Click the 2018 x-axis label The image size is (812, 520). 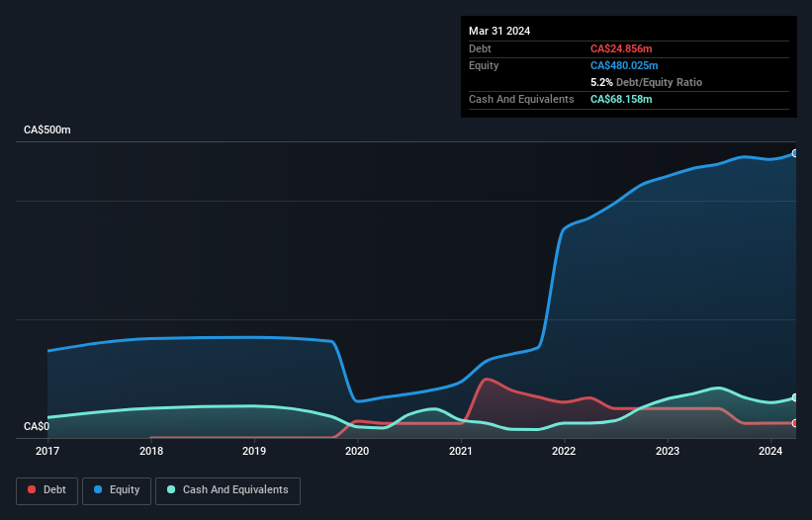click(x=151, y=451)
